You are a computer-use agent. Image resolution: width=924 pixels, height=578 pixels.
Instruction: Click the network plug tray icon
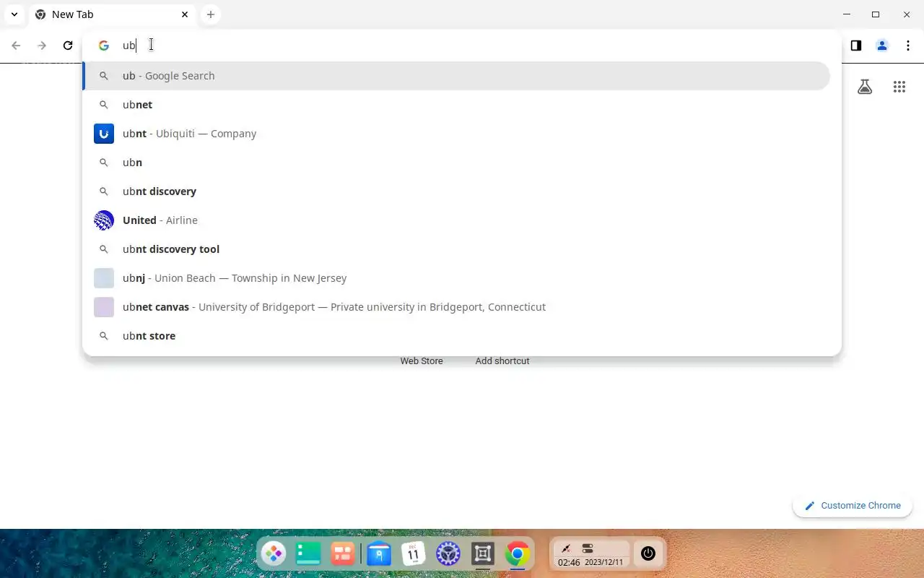tap(566, 548)
